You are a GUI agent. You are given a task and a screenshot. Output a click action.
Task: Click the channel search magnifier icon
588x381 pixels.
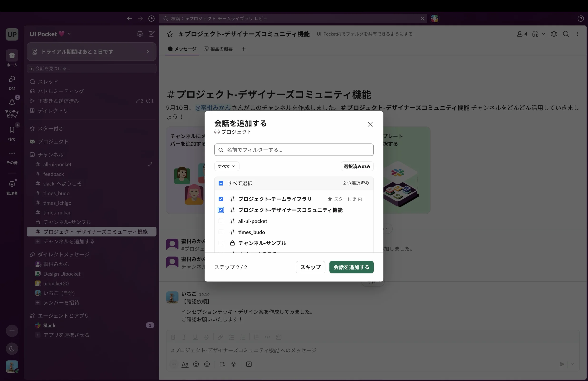tap(566, 34)
